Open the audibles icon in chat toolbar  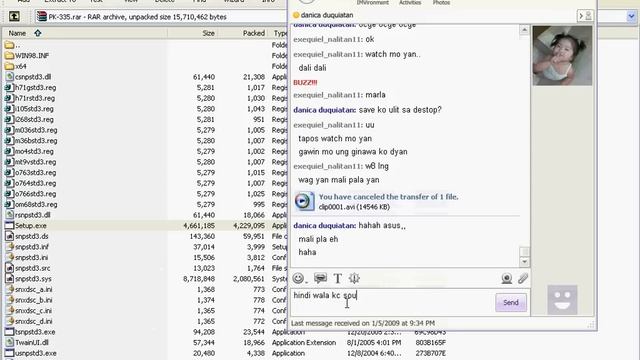tap(320, 278)
